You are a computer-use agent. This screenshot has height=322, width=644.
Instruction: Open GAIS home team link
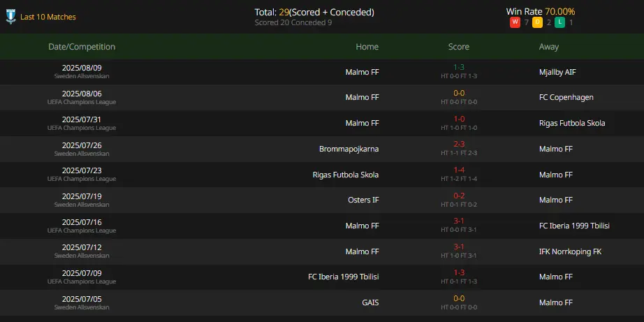pyautogui.click(x=370, y=302)
